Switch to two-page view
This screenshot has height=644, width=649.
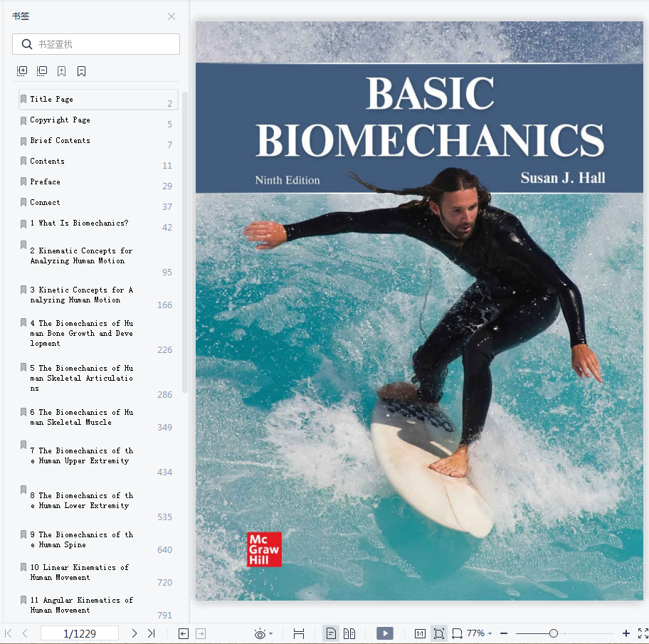click(349, 633)
